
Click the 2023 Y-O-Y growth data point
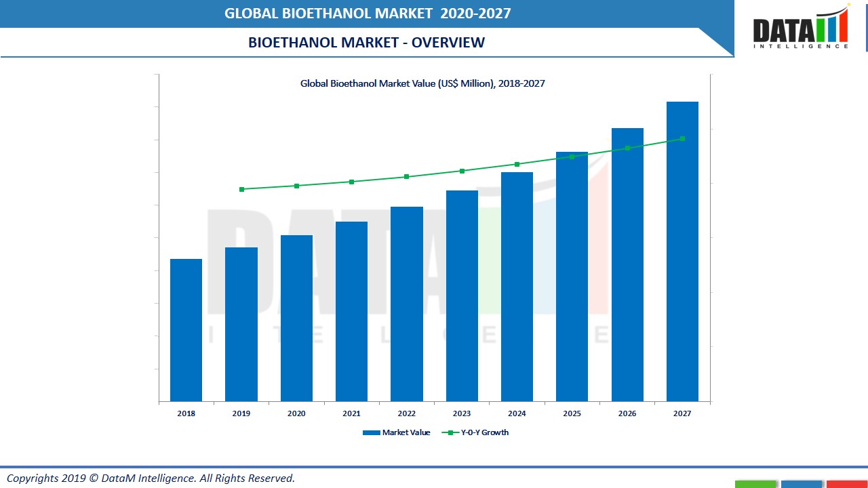pyautogui.click(x=462, y=171)
